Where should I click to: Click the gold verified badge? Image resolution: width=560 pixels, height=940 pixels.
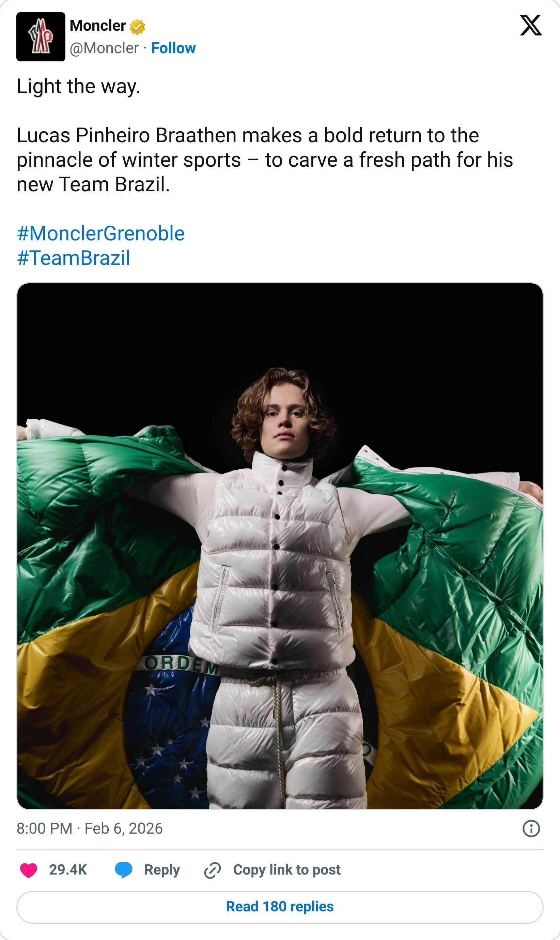tap(137, 27)
